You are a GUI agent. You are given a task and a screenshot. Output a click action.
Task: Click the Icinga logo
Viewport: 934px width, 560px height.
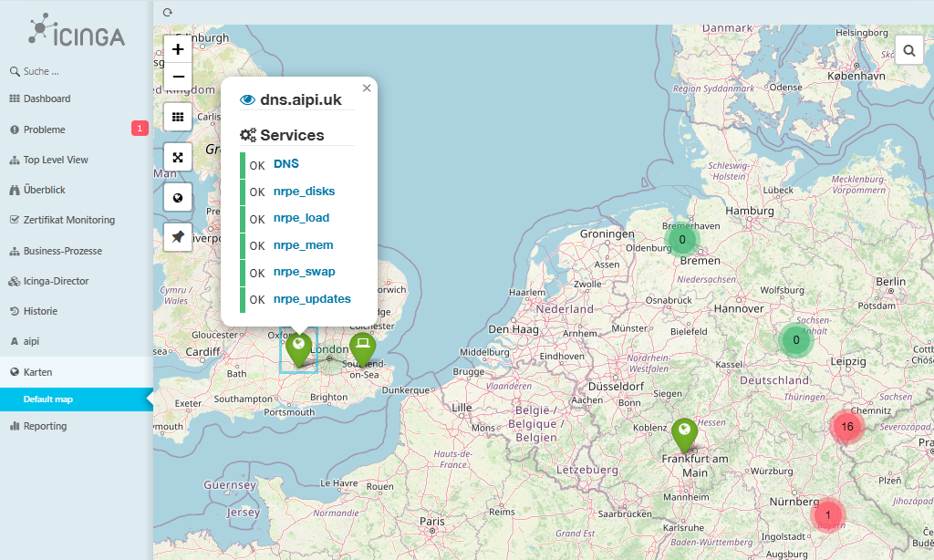(x=77, y=31)
